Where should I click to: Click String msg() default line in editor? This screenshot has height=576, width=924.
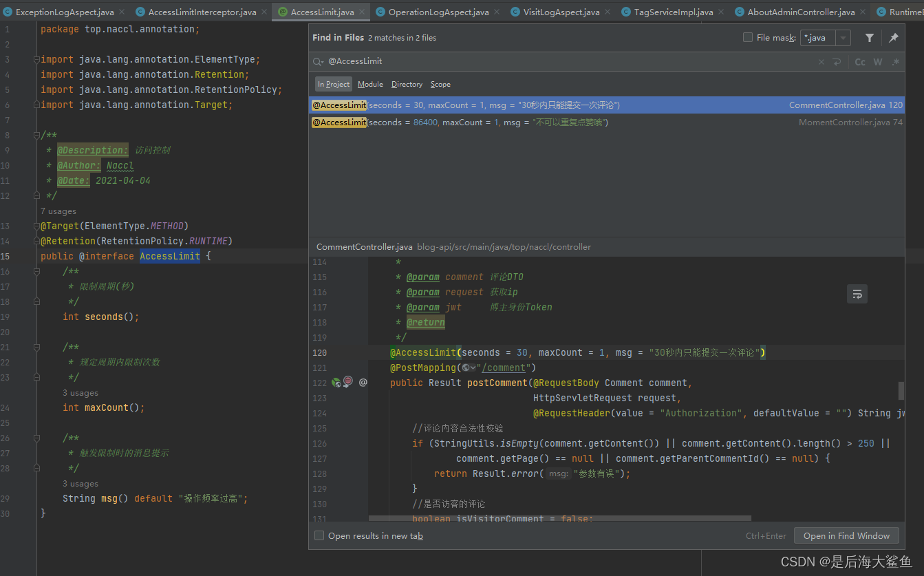(x=155, y=498)
